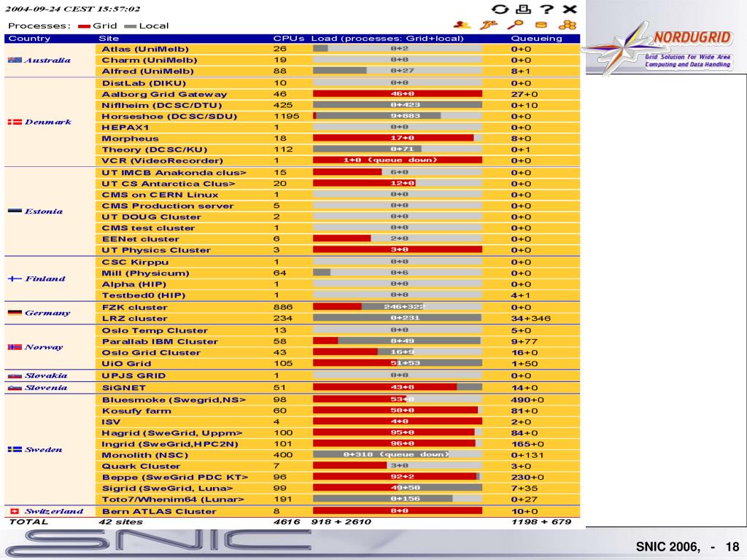The width and height of the screenshot is (747, 560).
Task: Open the LRZ cluster link
Action: [135, 318]
